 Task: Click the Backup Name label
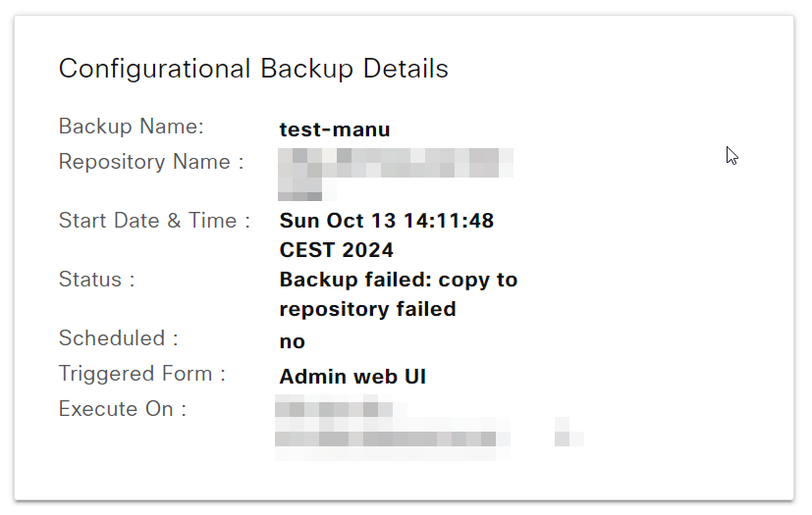click(131, 127)
